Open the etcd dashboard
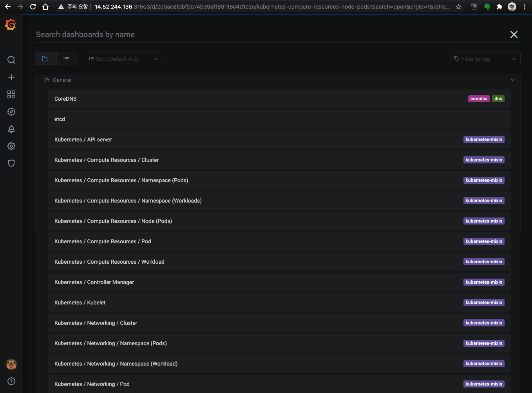532x393 pixels. (x=279, y=119)
